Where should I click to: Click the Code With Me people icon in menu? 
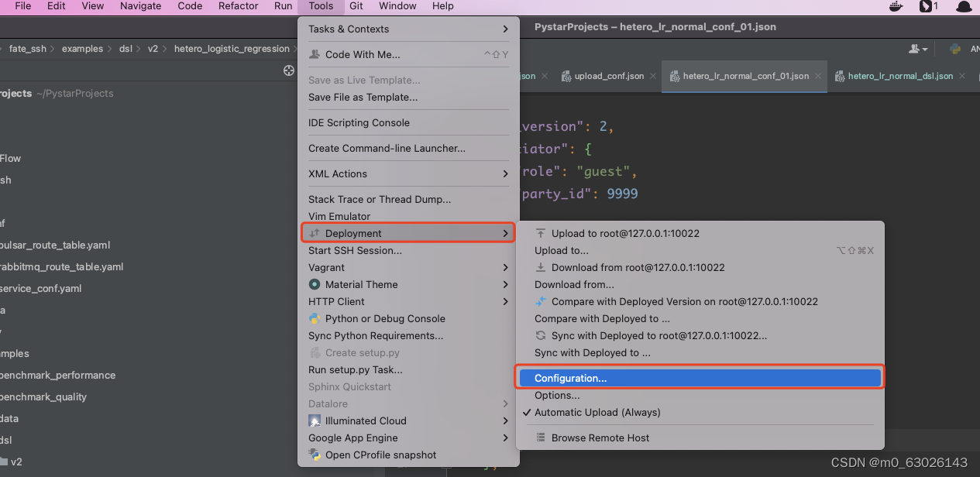pyautogui.click(x=314, y=55)
